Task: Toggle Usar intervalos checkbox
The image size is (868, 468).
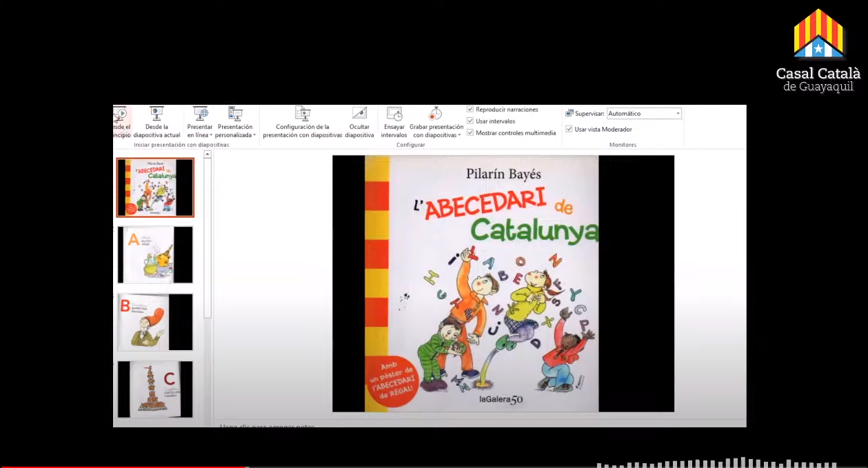Action: click(470, 121)
